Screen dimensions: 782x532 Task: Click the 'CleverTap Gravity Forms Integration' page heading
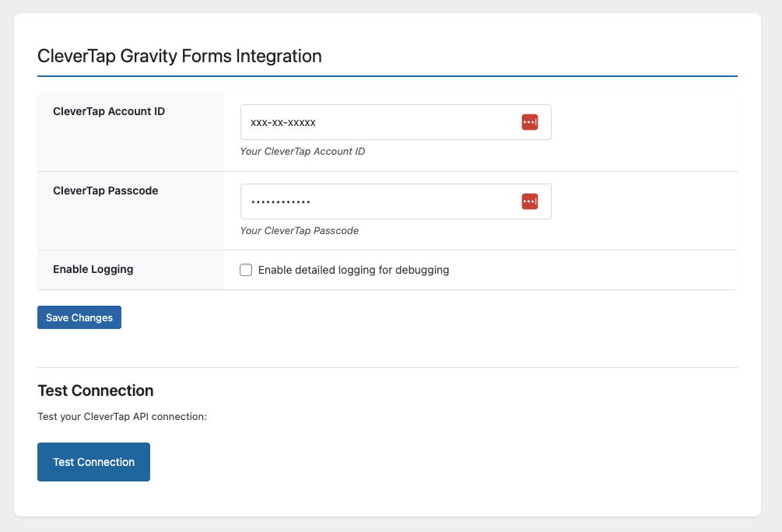point(180,56)
